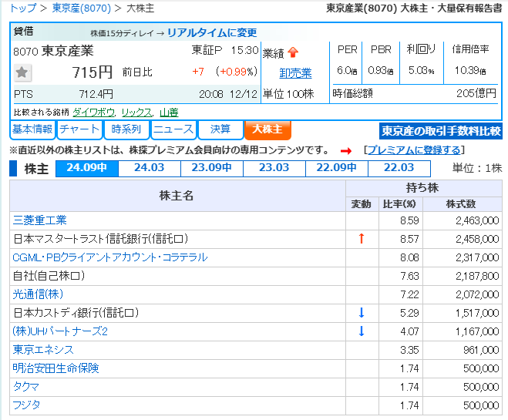508x420 pixels.
Task: Switch to the チャート tab
Action: click(79, 129)
